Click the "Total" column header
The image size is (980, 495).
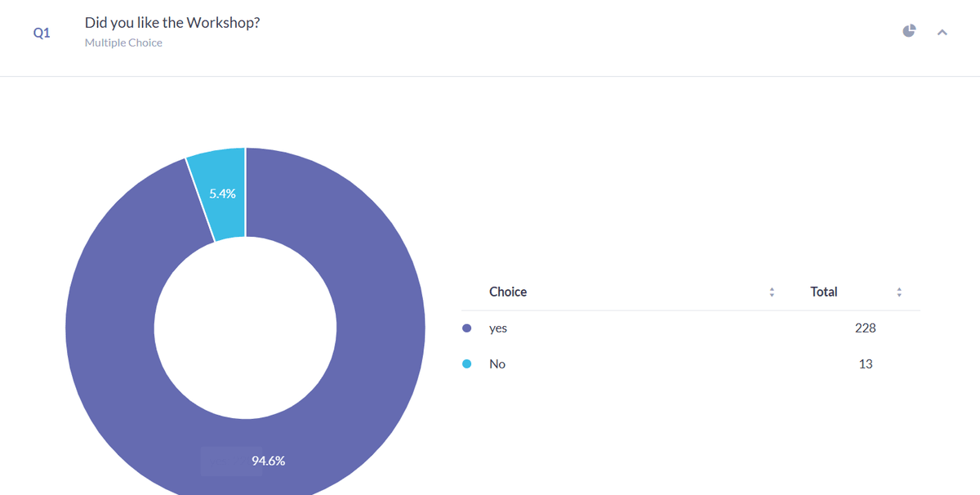click(823, 292)
